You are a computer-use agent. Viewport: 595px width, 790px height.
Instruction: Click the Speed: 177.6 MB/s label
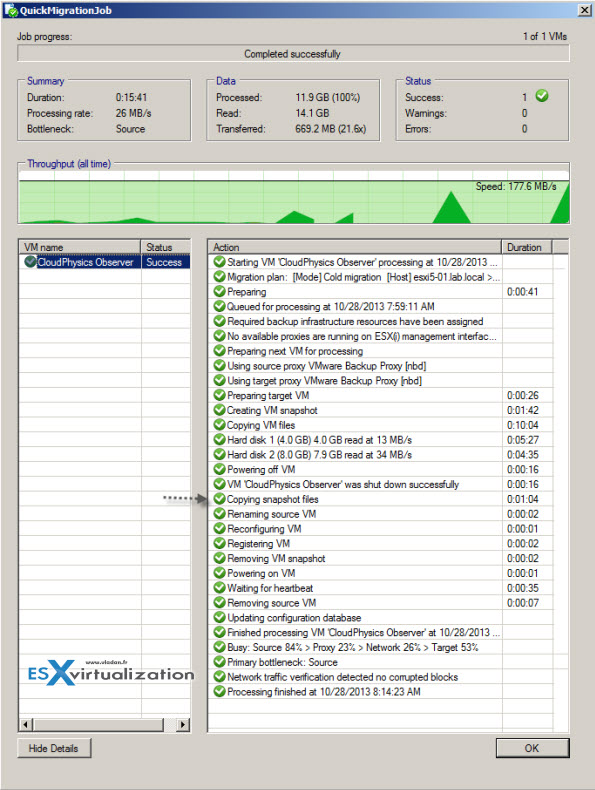516,186
